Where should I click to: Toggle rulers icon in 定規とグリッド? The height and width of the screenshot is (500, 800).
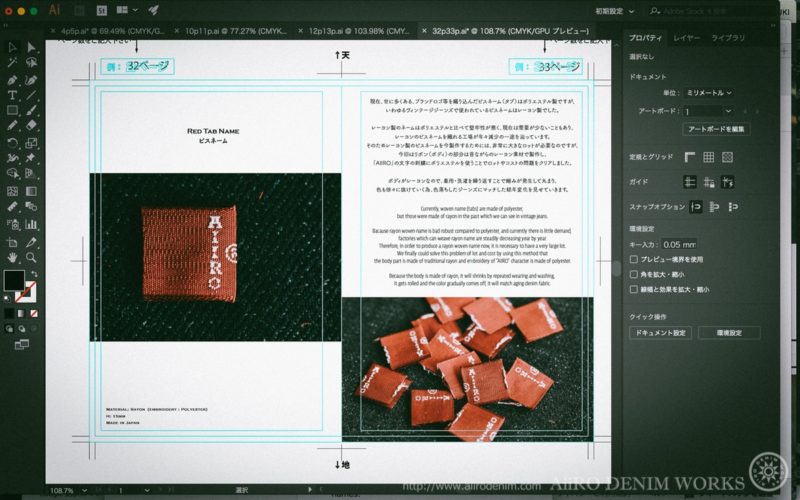[x=690, y=157]
